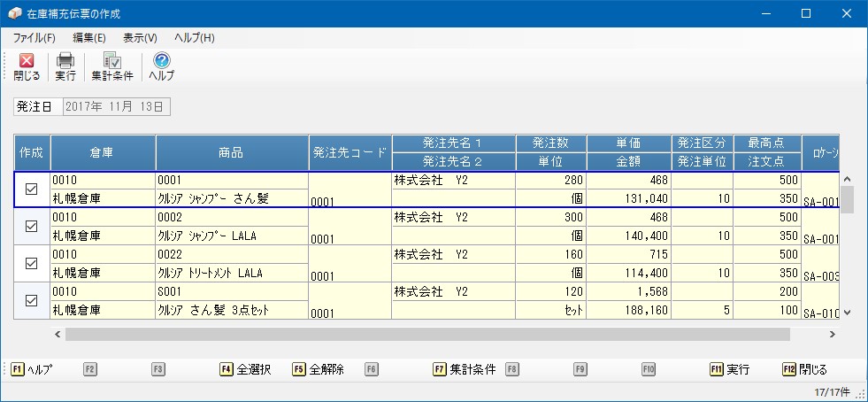This screenshot has height=402, width=868.
Task: Click F12 閉じる in the function bar
Action: click(x=805, y=369)
